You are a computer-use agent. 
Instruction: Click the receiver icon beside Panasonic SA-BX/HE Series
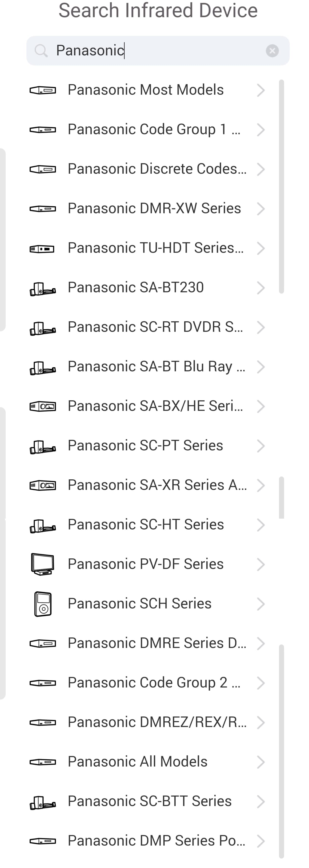click(43, 406)
